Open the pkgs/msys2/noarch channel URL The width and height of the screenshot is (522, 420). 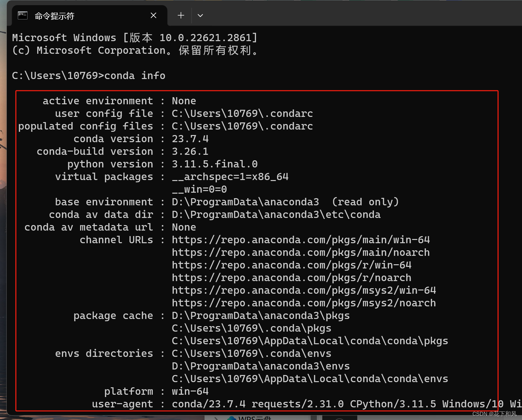coord(304,303)
